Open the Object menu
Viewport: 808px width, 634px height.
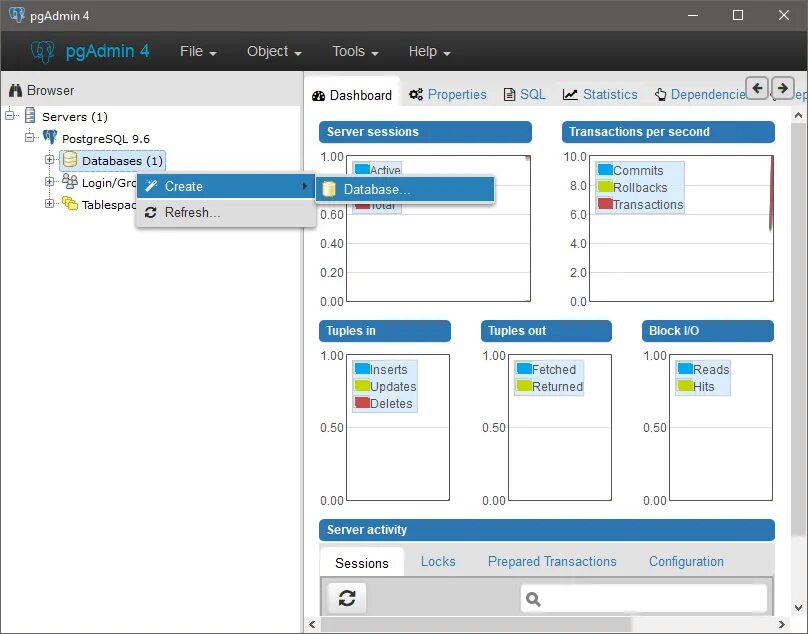[x=274, y=52]
